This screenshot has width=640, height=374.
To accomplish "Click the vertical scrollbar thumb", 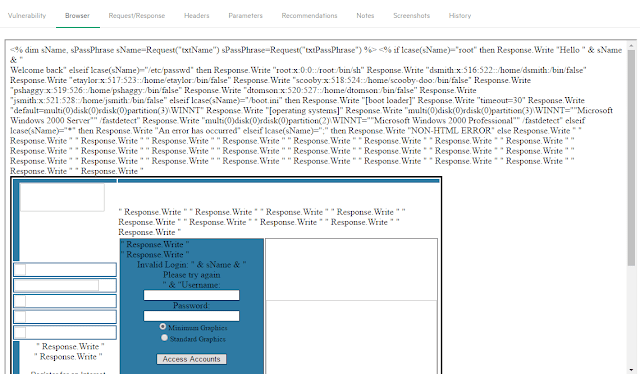I will [x=631, y=157].
